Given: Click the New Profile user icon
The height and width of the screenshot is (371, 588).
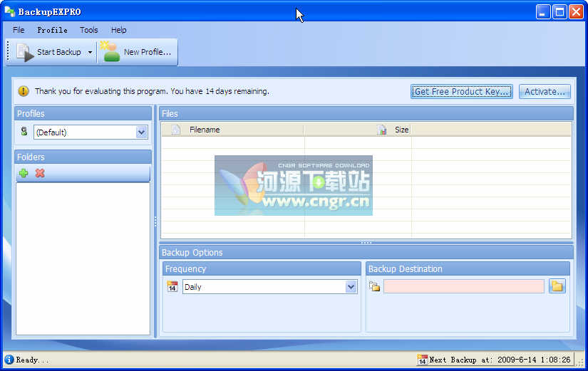Looking at the screenshot, I should pyautogui.click(x=110, y=52).
